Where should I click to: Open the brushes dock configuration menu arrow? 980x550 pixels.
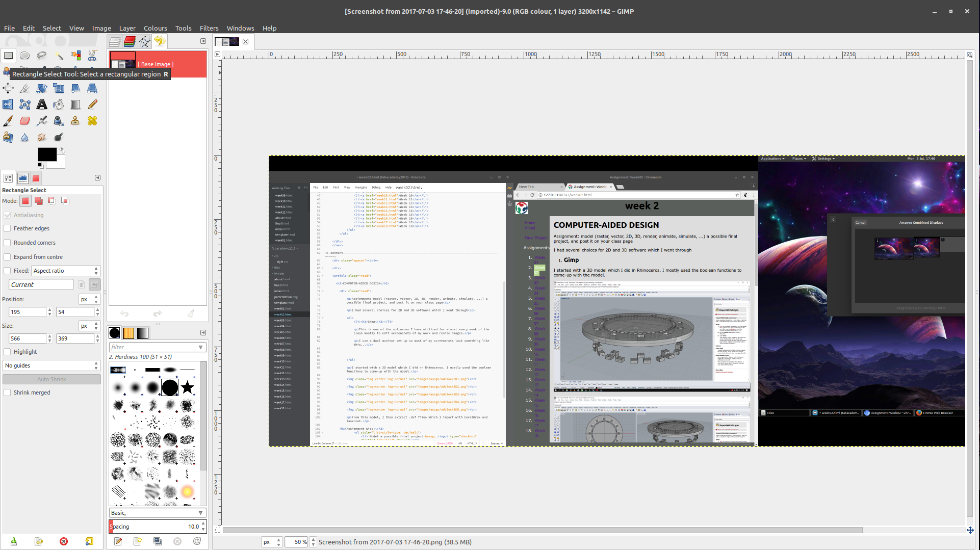coord(203,333)
